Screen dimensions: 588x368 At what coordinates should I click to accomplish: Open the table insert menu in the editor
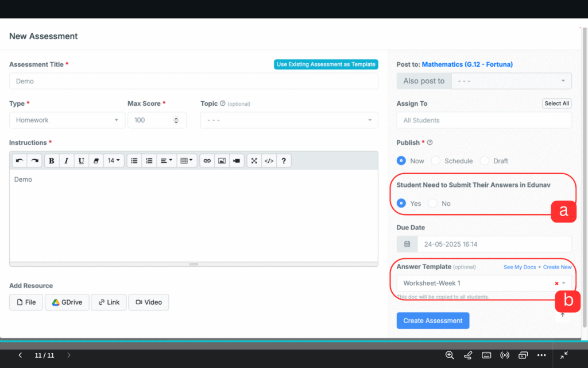click(187, 161)
